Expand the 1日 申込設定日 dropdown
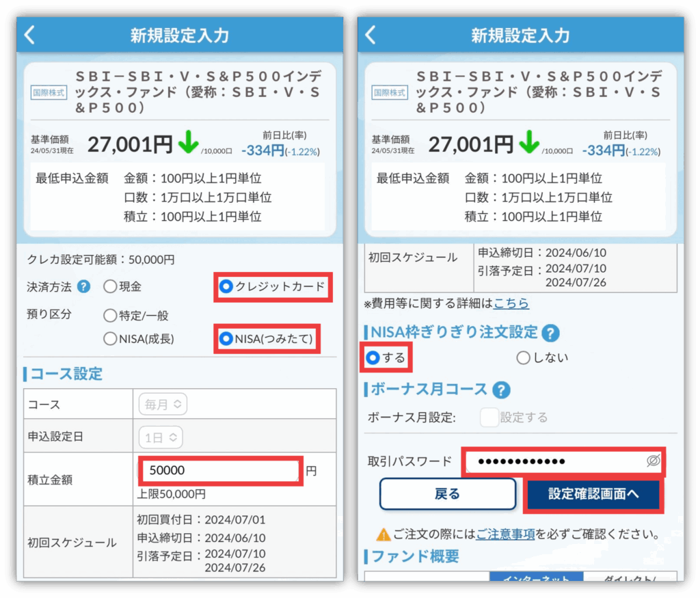This screenshot has height=598, width=700. click(x=160, y=436)
